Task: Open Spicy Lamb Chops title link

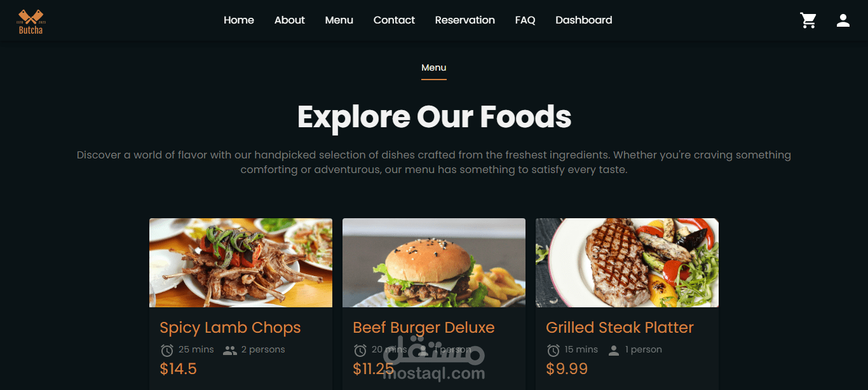Action: click(x=230, y=328)
